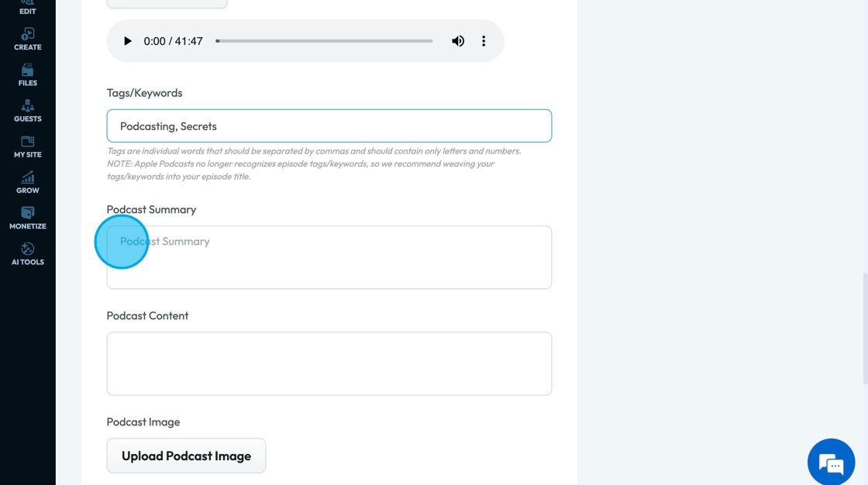Click the audio time display 0:00 / 41:47
Image resolution: width=868 pixels, height=485 pixels.
173,41
